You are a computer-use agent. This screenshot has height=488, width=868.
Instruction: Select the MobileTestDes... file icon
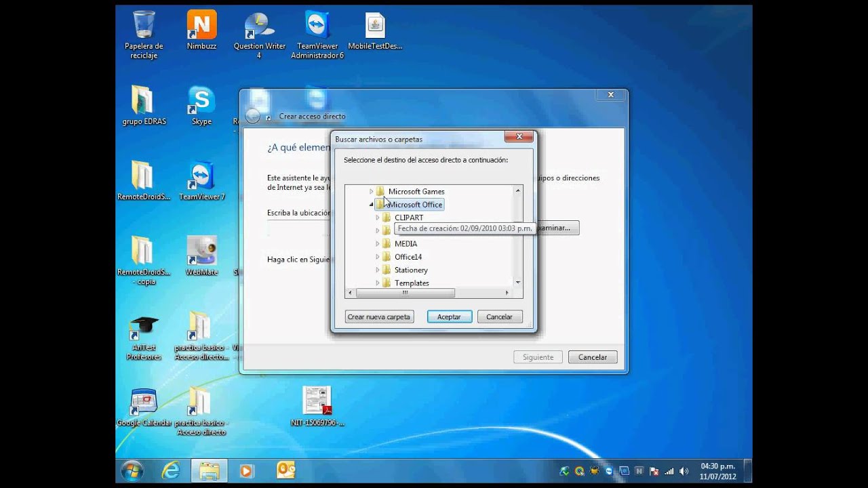(375, 31)
